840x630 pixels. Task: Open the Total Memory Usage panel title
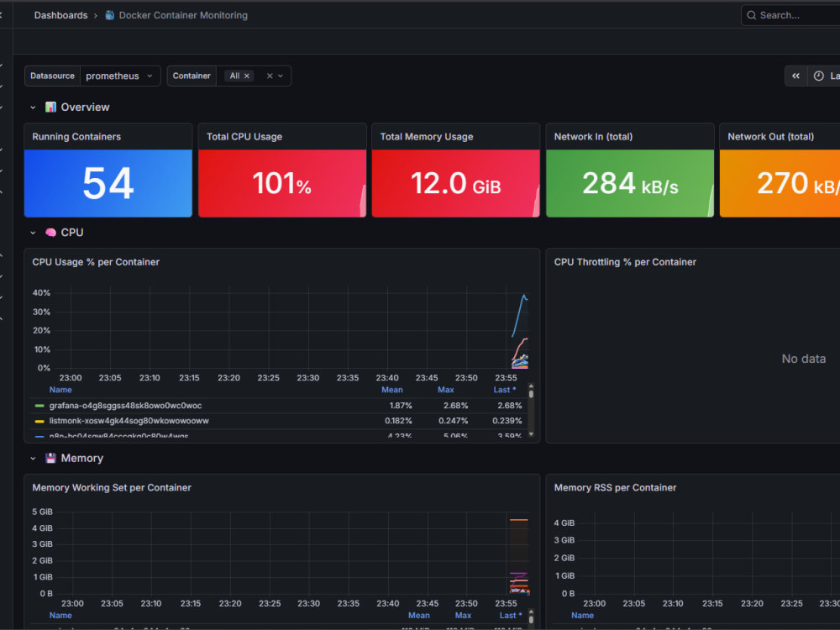pyautogui.click(x=427, y=137)
